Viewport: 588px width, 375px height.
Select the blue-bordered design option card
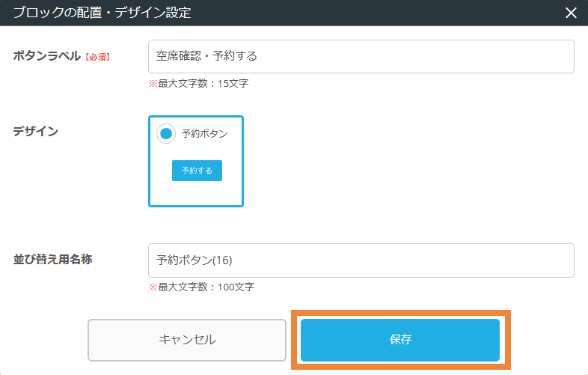click(196, 191)
